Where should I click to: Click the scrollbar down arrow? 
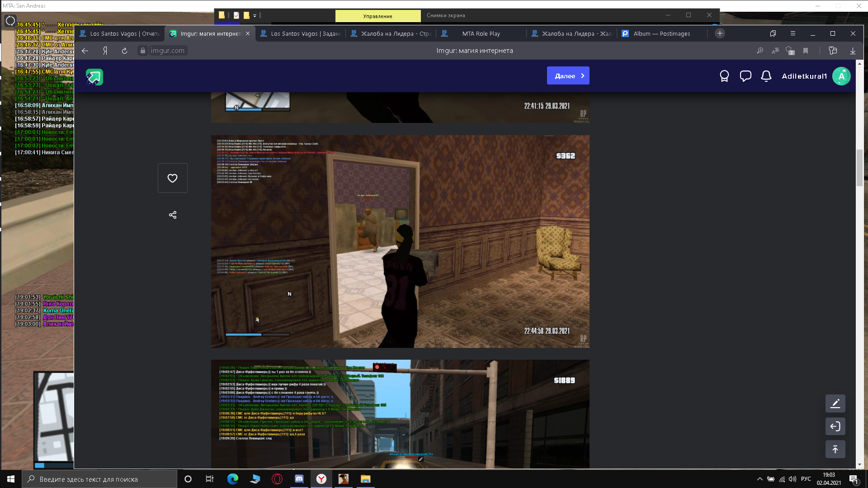[x=859, y=465]
